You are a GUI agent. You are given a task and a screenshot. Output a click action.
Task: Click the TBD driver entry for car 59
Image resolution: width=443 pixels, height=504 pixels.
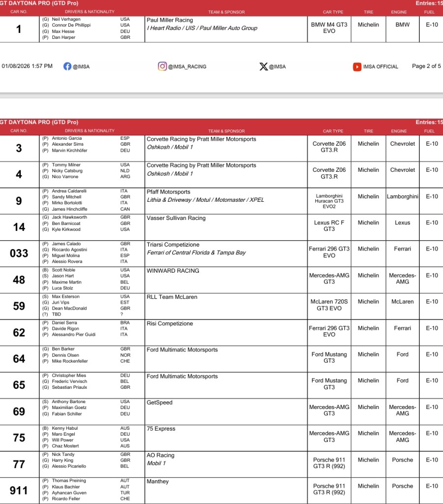coord(57,314)
